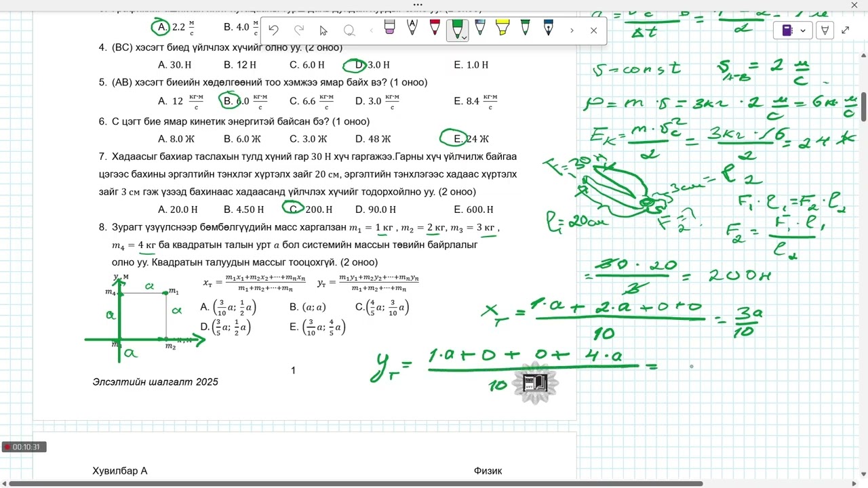This screenshot has width=868, height=488.
Task: Choose the yellow highlighter
Action: pos(502,28)
